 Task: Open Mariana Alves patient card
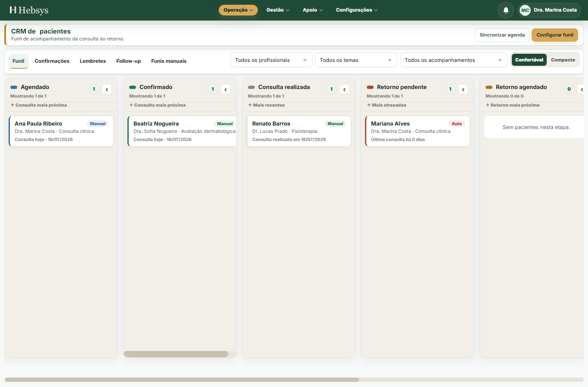(x=418, y=131)
